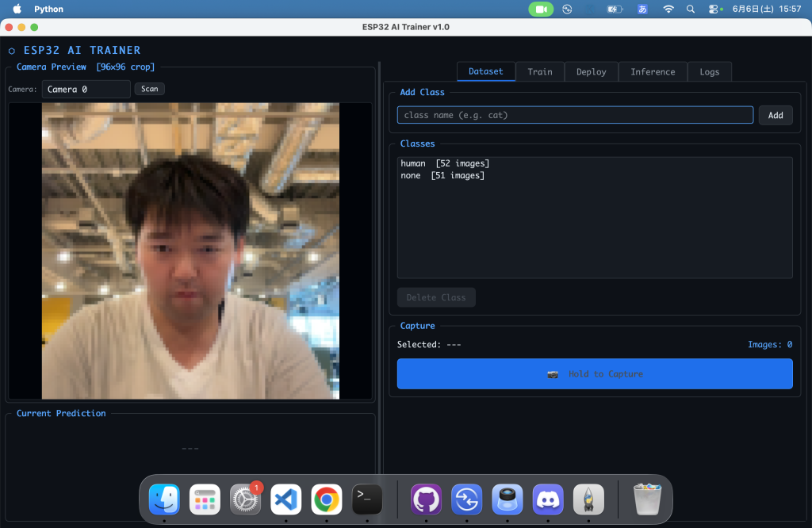The width and height of the screenshot is (812, 528).
Task: Open the sync status icon in the menu bar
Action: tap(567, 9)
